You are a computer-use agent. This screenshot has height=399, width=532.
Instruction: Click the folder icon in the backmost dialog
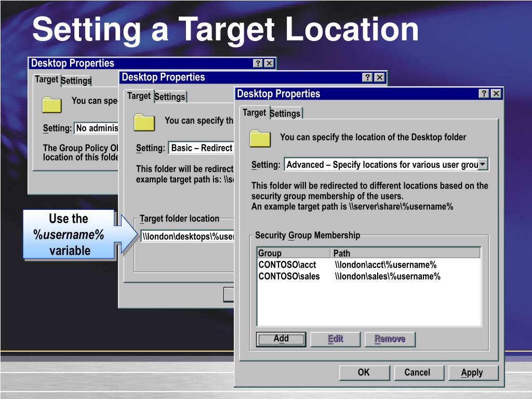point(52,104)
